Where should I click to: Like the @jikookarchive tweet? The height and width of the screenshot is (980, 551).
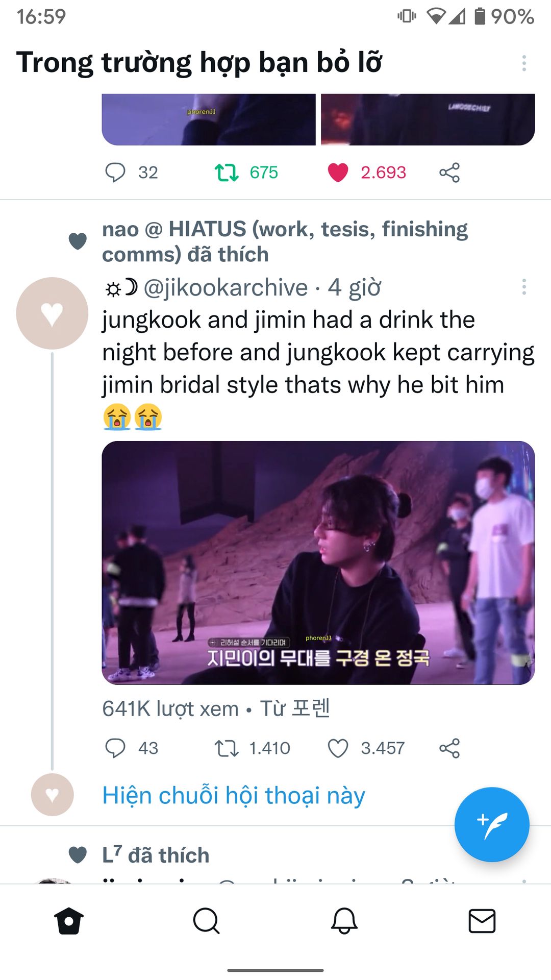click(338, 748)
